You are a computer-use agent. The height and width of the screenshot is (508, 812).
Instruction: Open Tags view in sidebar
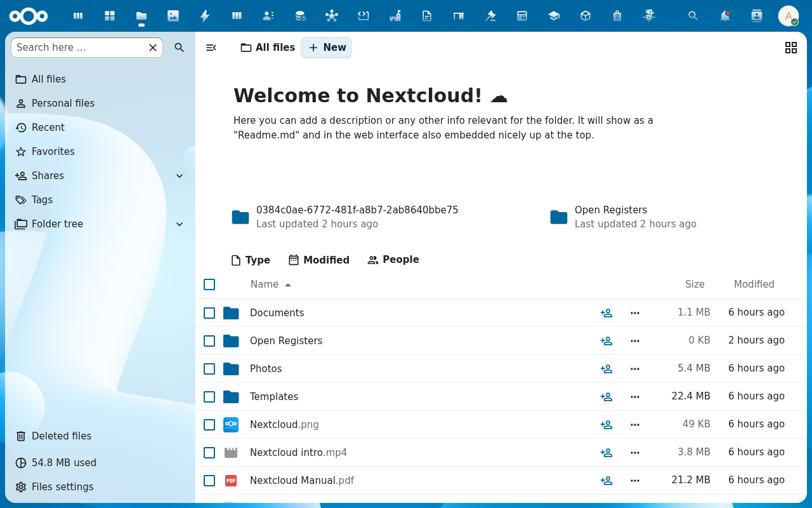[x=100, y=200]
